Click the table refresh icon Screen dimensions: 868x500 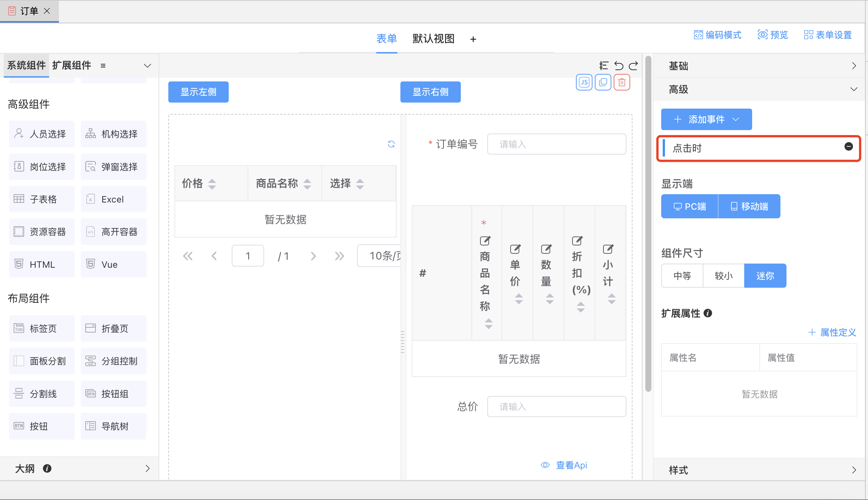[x=391, y=144]
